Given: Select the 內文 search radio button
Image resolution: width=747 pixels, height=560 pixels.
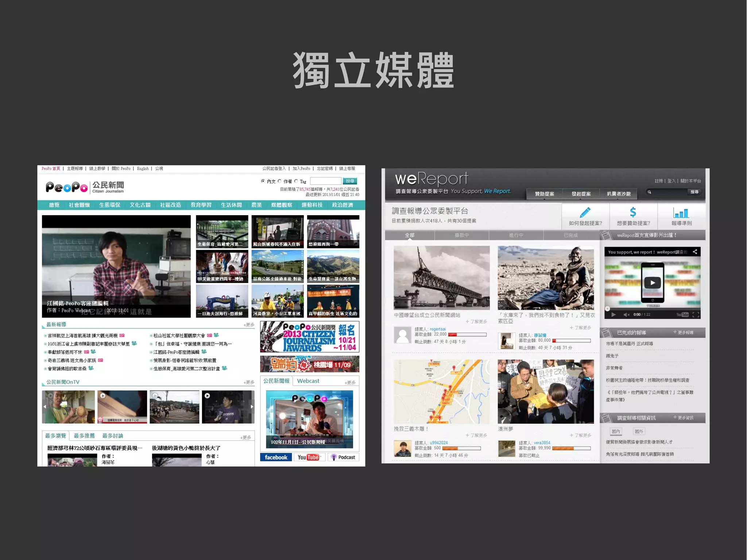Looking at the screenshot, I should [x=263, y=181].
